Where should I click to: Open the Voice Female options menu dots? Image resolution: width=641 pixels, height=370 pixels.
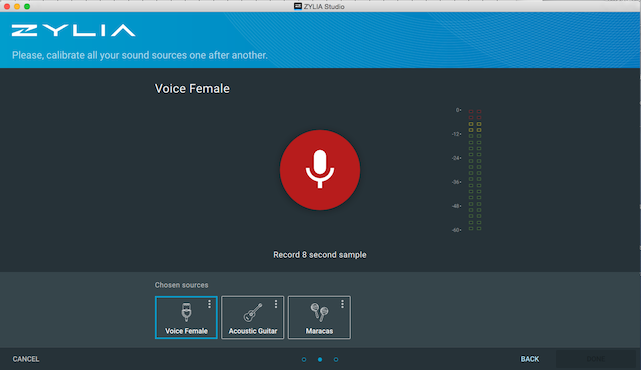click(209, 304)
